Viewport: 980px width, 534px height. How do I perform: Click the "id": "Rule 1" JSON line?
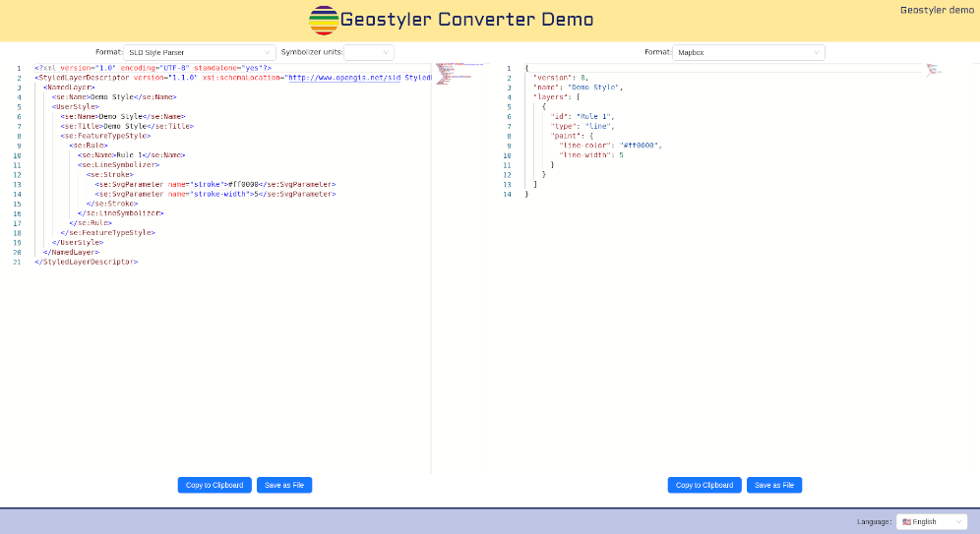click(x=582, y=116)
